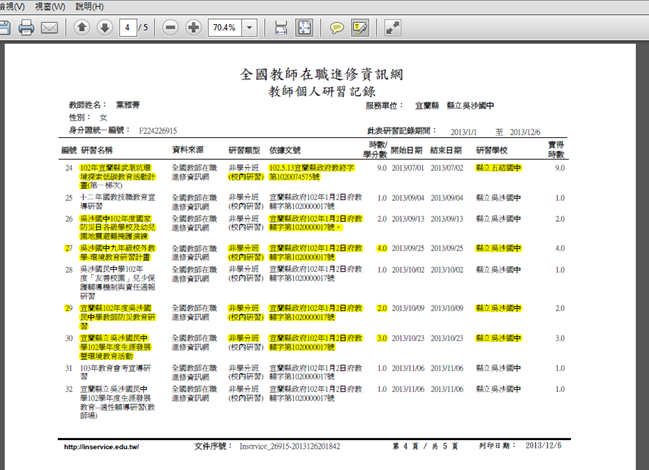The image size is (649, 470).
Task: Go to previous page with up arrow
Action: point(82,28)
